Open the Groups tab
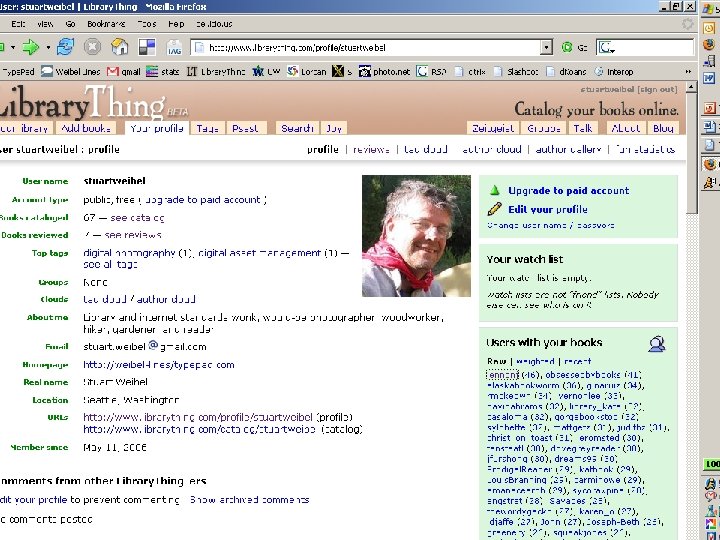Screen dimensions: 720x540 (x=544, y=128)
